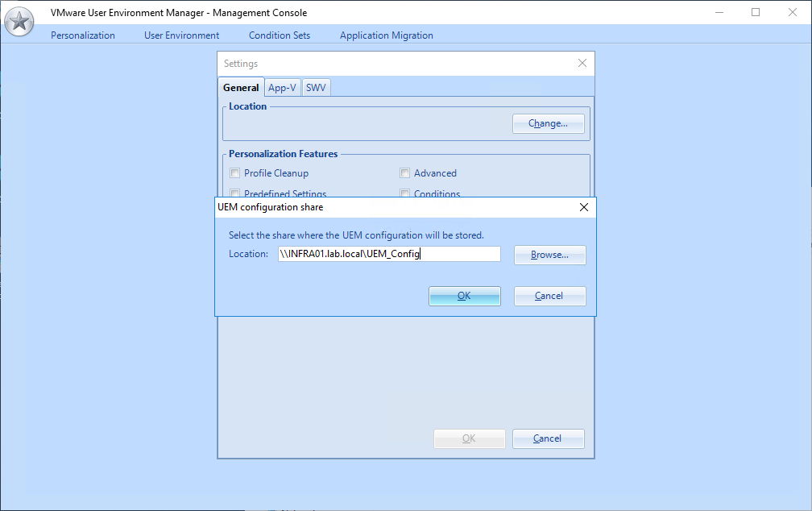
Task: Tick the Advanced checkbox
Action: [405, 173]
